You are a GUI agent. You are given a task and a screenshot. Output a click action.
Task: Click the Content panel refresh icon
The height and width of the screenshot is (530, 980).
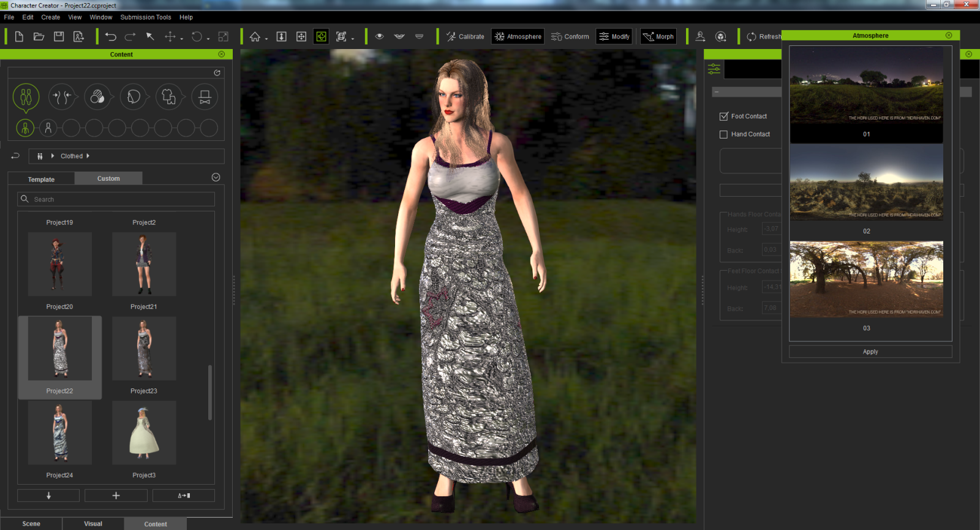tap(217, 73)
